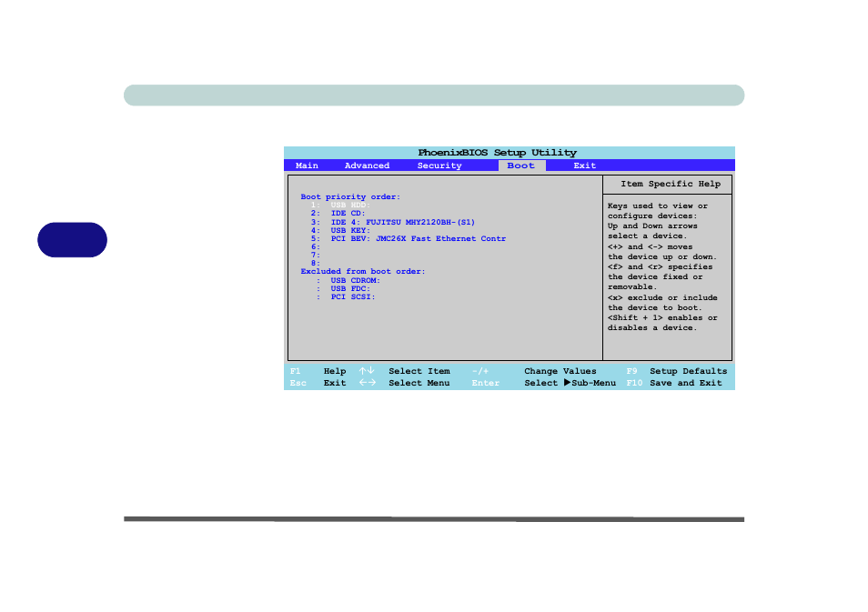The width and height of the screenshot is (868, 612).
Task: Select PCI BEV JMC26X Fast Ethernet entry
Action: (x=408, y=238)
